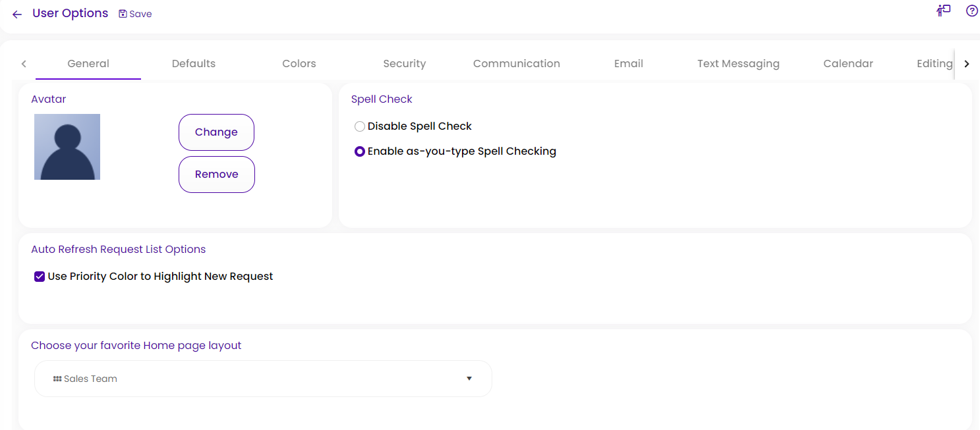Select Enable as-you-type Spell Checking
The width and height of the screenshot is (980, 430).
tap(360, 151)
